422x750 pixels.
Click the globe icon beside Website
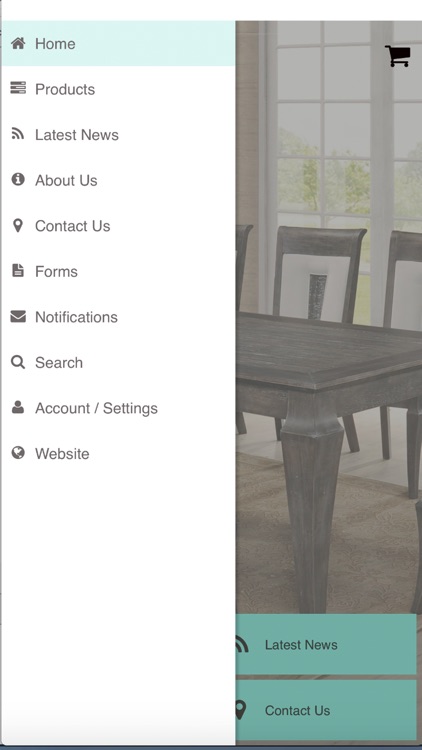pyautogui.click(x=18, y=452)
